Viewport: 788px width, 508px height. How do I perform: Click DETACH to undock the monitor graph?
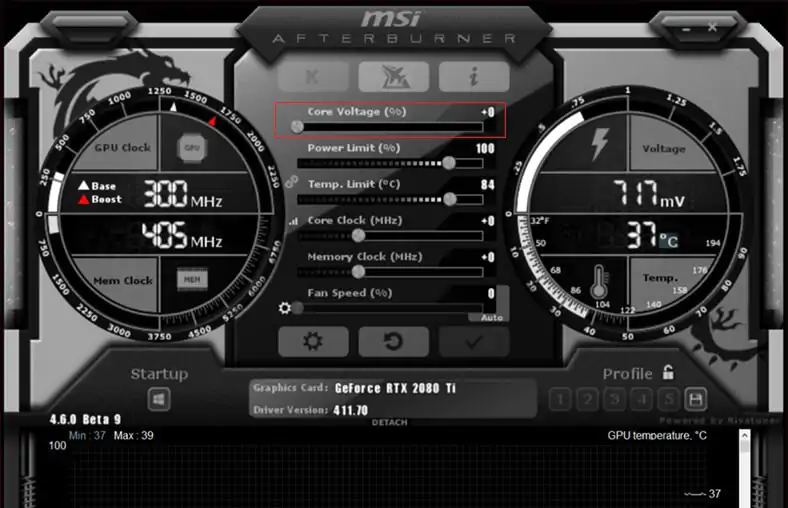pyautogui.click(x=388, y=422)
